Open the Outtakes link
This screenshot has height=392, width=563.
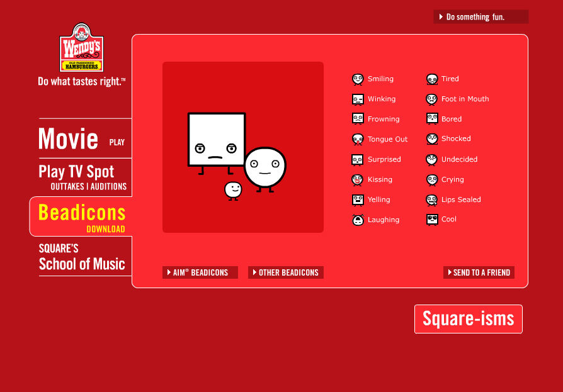point(67,186)
